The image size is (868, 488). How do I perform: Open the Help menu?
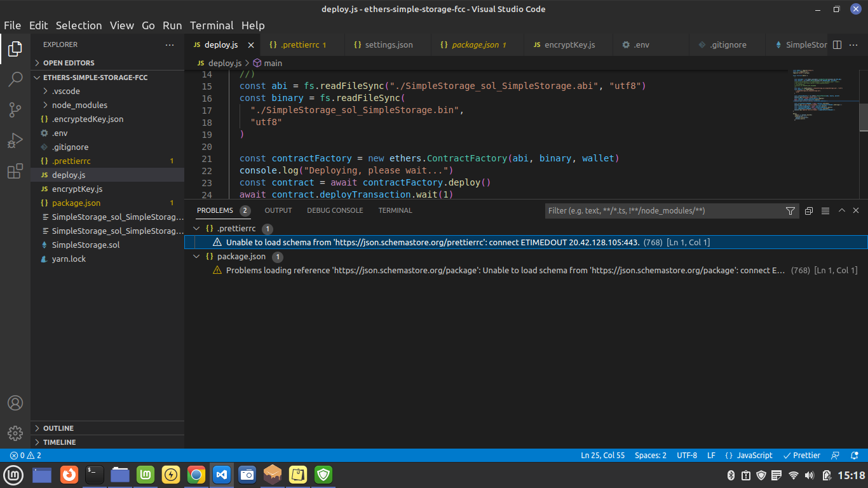(x=253, y=25)
